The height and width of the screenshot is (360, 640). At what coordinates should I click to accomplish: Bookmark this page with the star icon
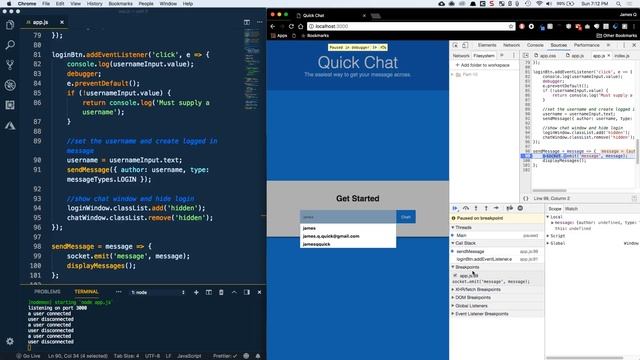[511, 26]
